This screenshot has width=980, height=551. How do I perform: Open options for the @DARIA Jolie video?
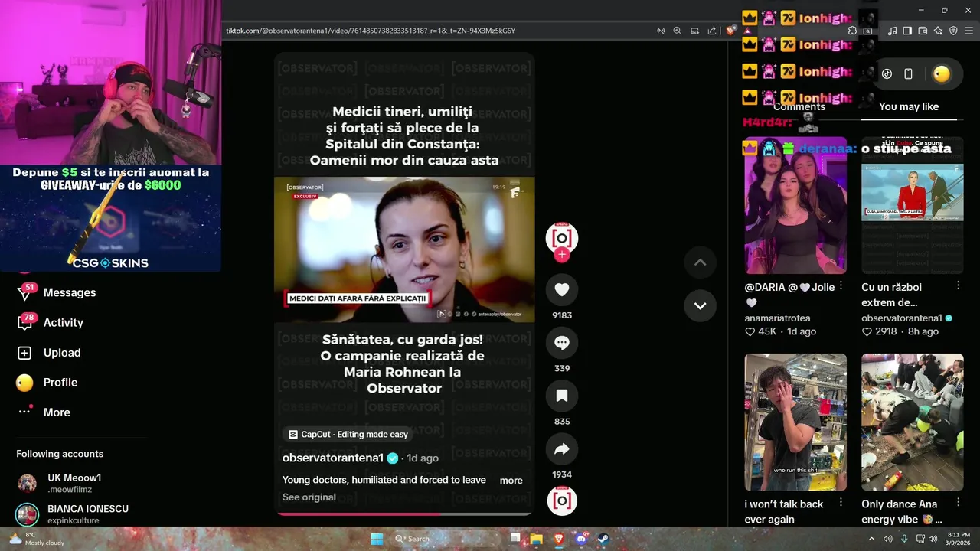click(x=841, y=286)
